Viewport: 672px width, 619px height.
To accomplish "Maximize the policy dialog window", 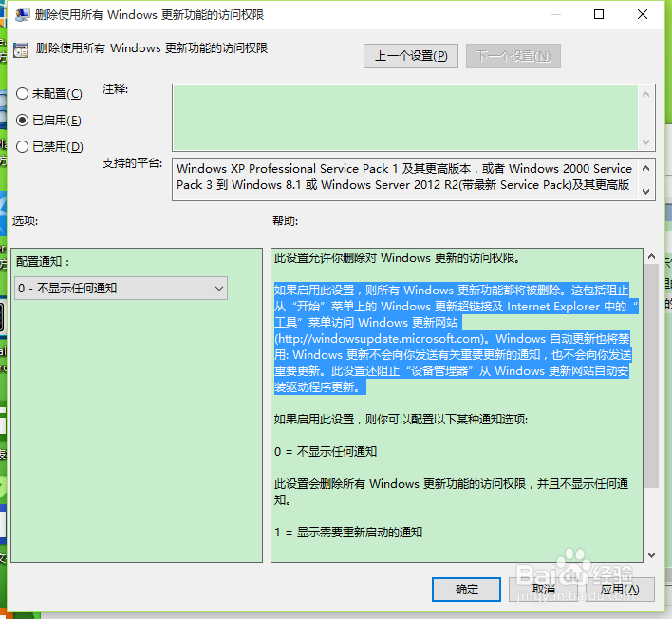I will [599, 14].
